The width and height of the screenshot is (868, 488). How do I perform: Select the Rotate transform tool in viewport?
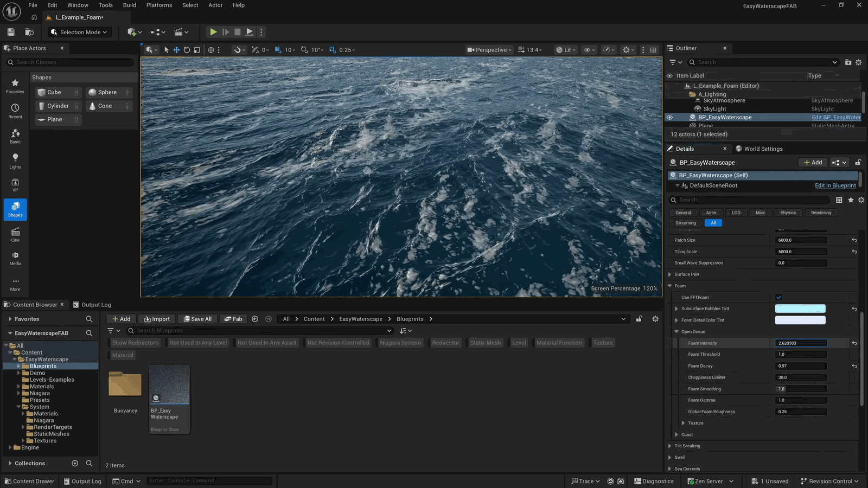187,50
